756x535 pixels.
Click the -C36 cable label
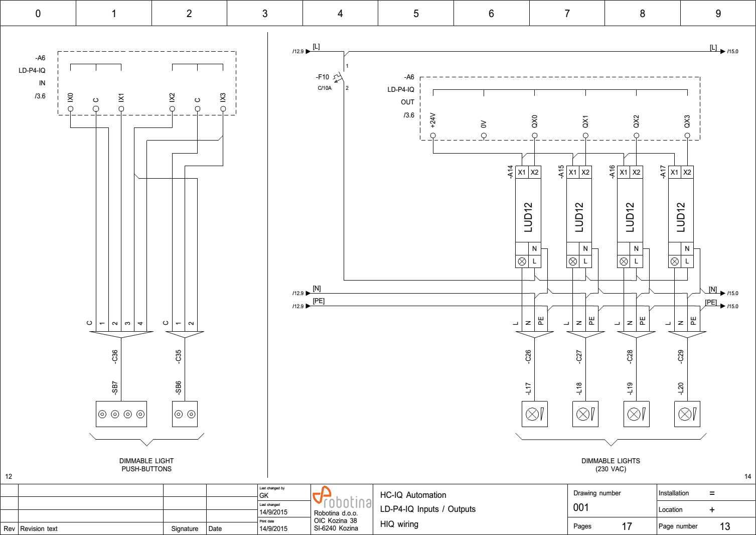click(115, 356)
